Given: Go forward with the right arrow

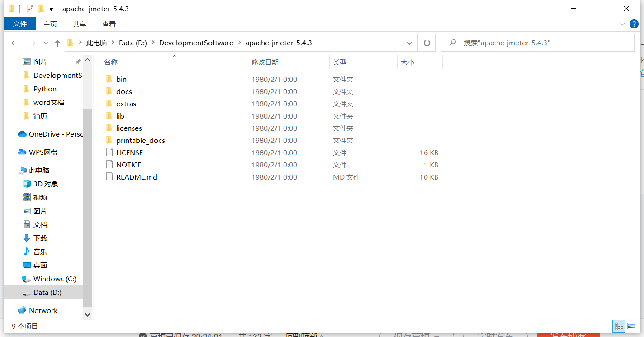Looking at the screenshot, I should pos(32,43).
